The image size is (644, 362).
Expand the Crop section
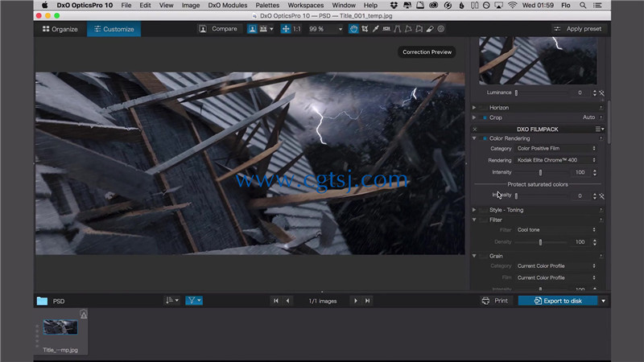click(474, 117)
